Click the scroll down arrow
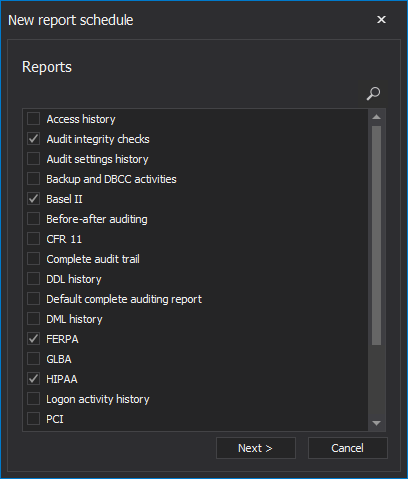Image resolution: width=408 pixels, height=479 pixels. click(x=376, y=423)
